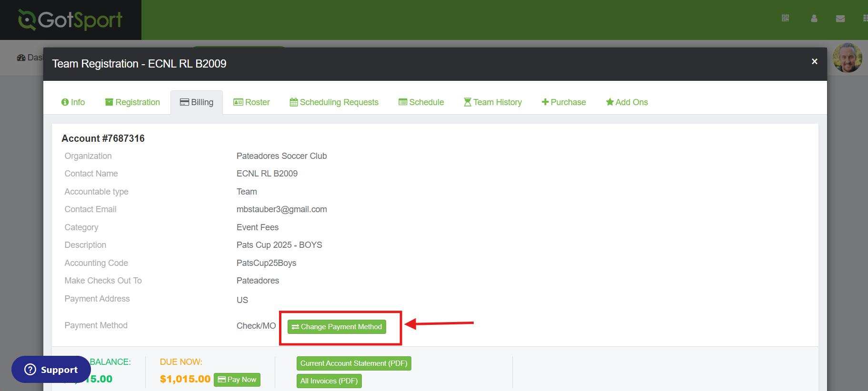Select the description Pats Cup 2025 - BOYS

tap(279, 245)
